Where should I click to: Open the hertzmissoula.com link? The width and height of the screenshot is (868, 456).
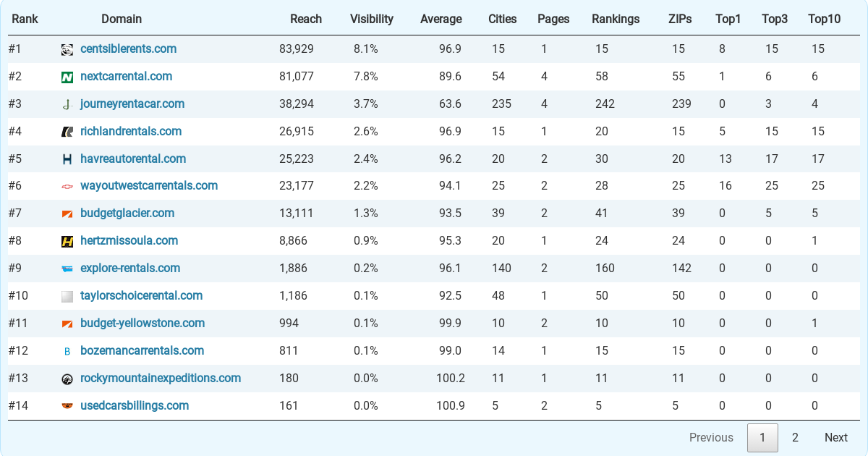129,240
